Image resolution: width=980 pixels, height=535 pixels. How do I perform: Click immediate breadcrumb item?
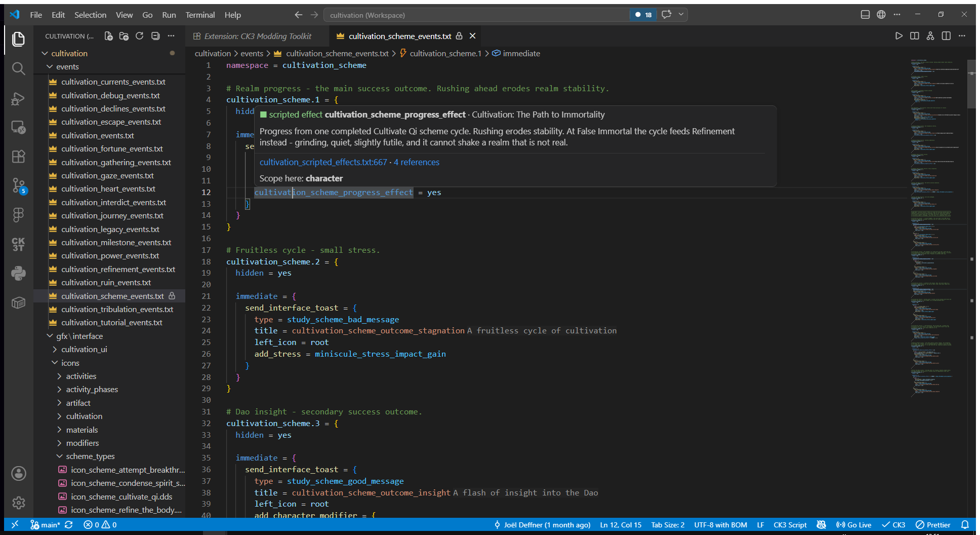[x=521, y=53]
